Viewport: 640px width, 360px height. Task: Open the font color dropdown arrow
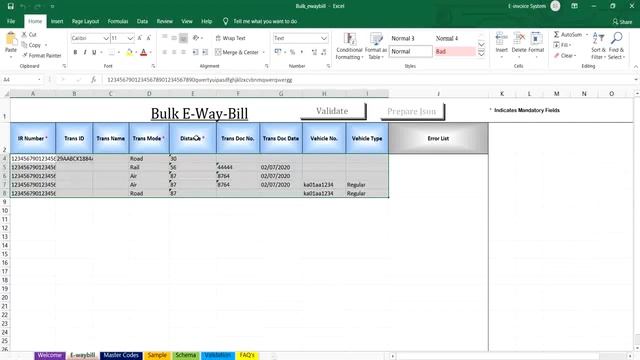tap(150, 52)
